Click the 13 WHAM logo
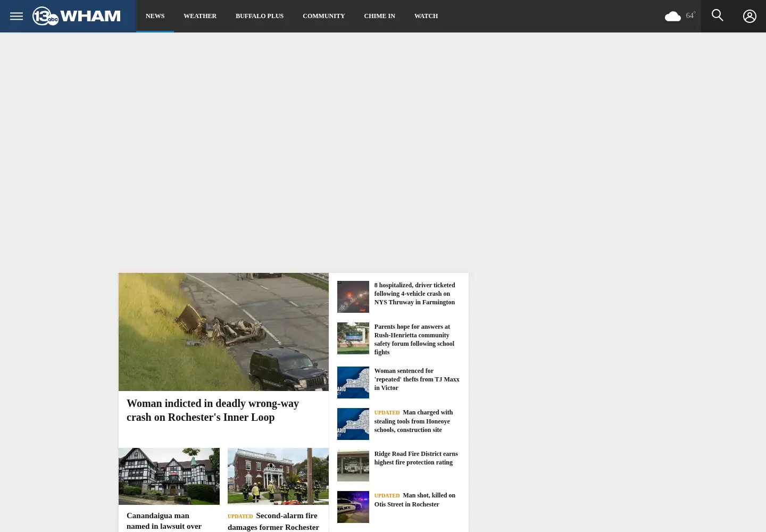This screenshot has width=766, height=532. click(x=77, y=16)
